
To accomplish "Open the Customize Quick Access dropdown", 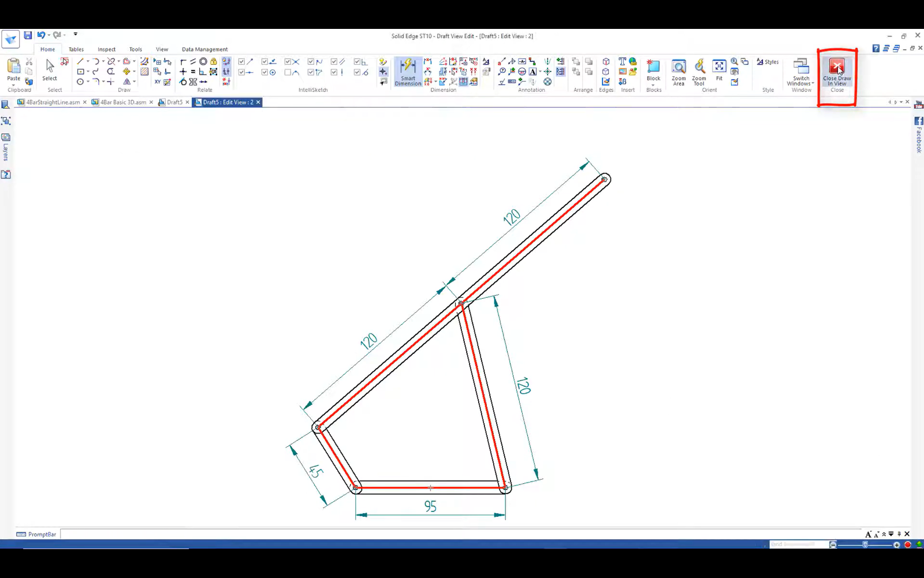I will (76, 34).
